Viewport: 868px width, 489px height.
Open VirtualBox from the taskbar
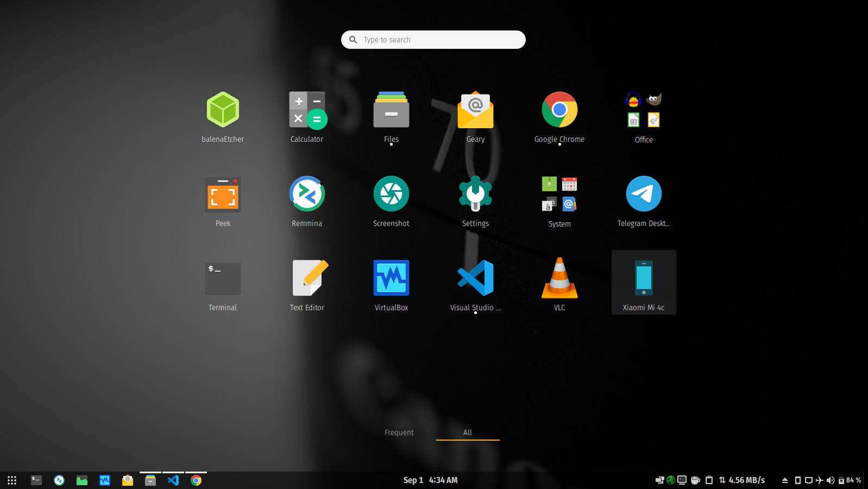(x=105, y=480)
